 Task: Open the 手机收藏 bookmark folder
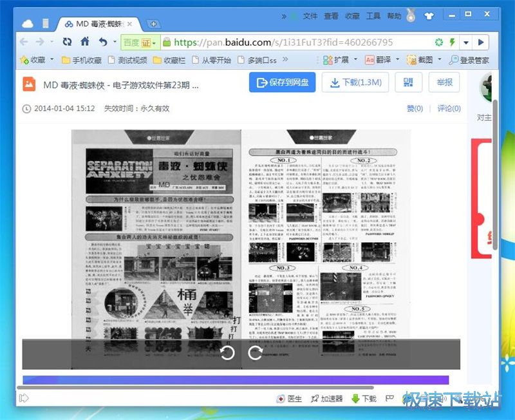click(x=81, y=60)
